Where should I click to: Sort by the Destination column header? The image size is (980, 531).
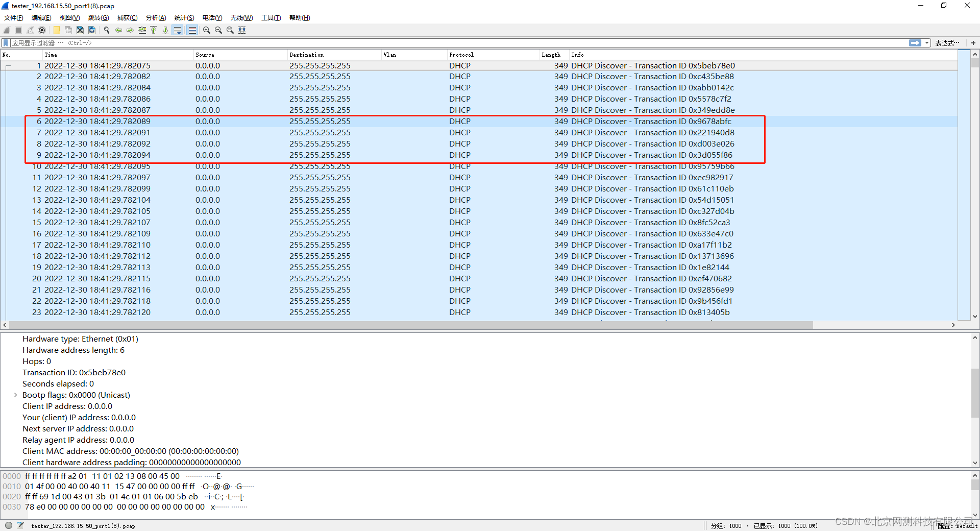334,55
